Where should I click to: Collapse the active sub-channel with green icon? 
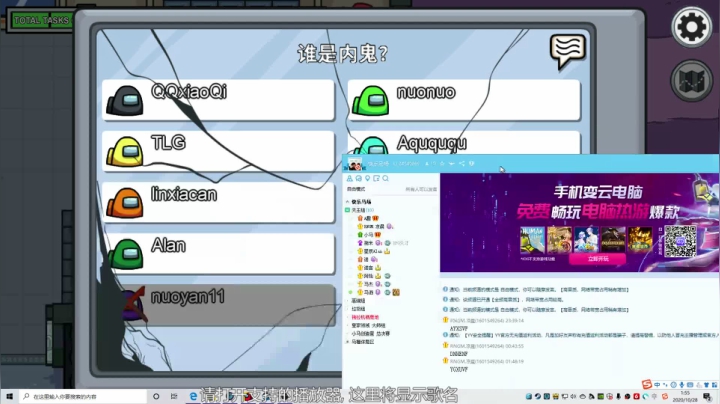[348, 210]
